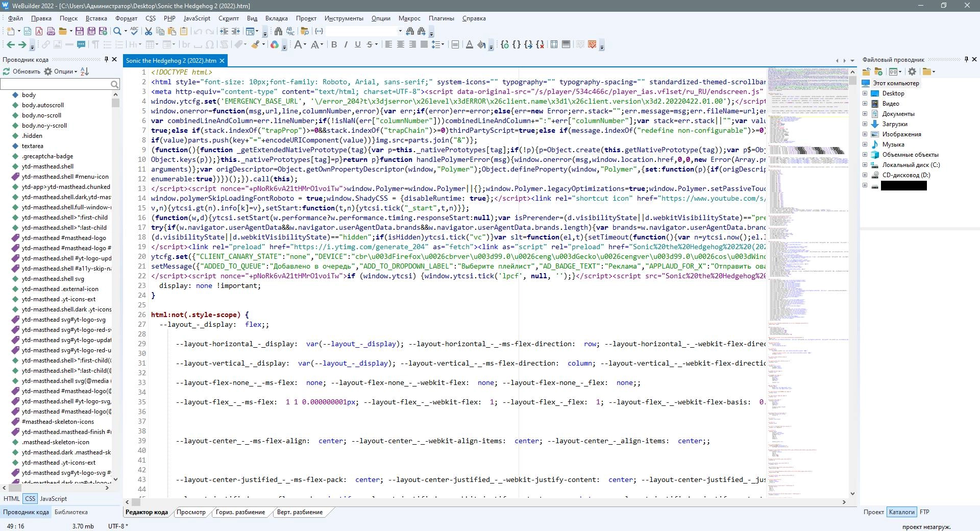
Task: Switch to the Просмотр tab
Action: (191, 512)
